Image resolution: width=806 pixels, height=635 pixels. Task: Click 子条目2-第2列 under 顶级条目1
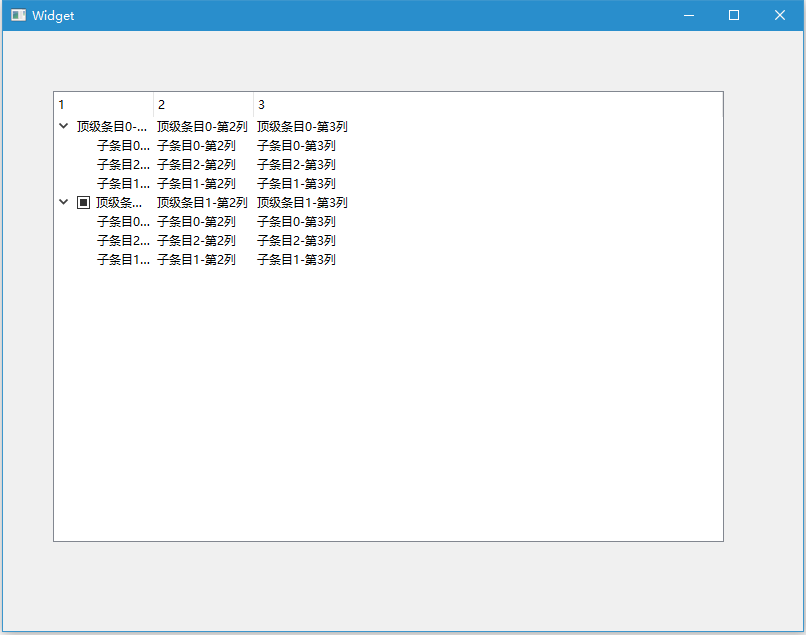[x=196, y=241]
